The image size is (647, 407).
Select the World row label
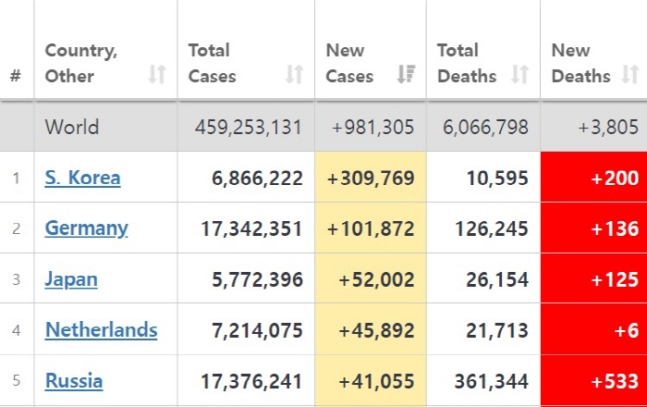pos(72,127)
